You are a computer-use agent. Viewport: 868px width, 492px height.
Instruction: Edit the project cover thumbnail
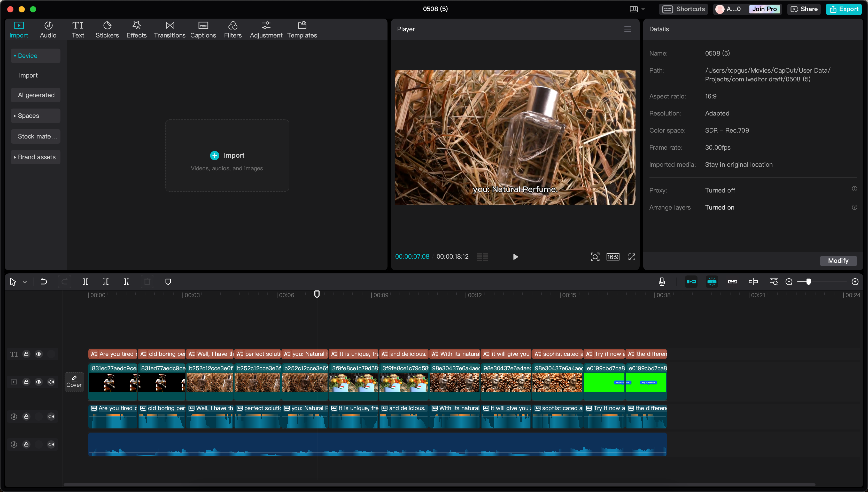[x=74, y=381]
